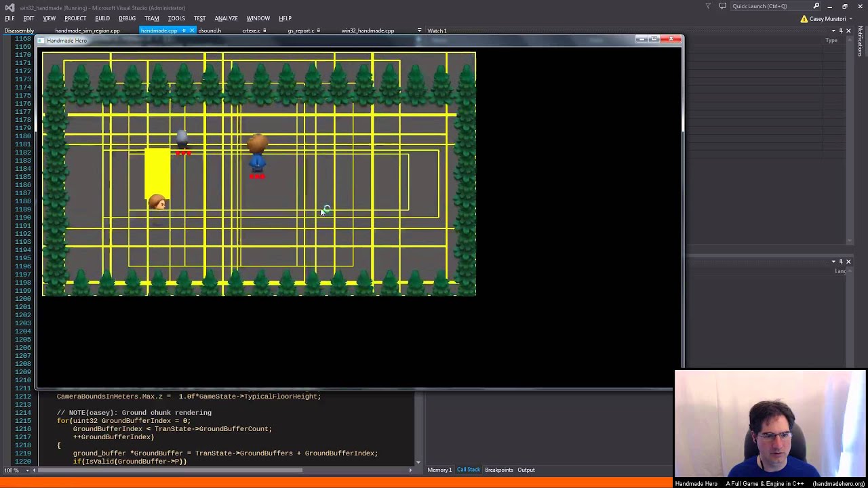The height and width of the screenshot is (488, 868).
Task: Switch to the dsound.h tab
Action: coord(210,30)
